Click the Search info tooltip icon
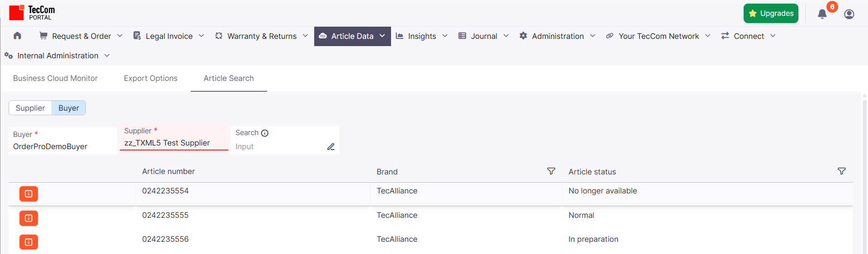The height and width of the screenshot is (254, 868). click(265, 133)
